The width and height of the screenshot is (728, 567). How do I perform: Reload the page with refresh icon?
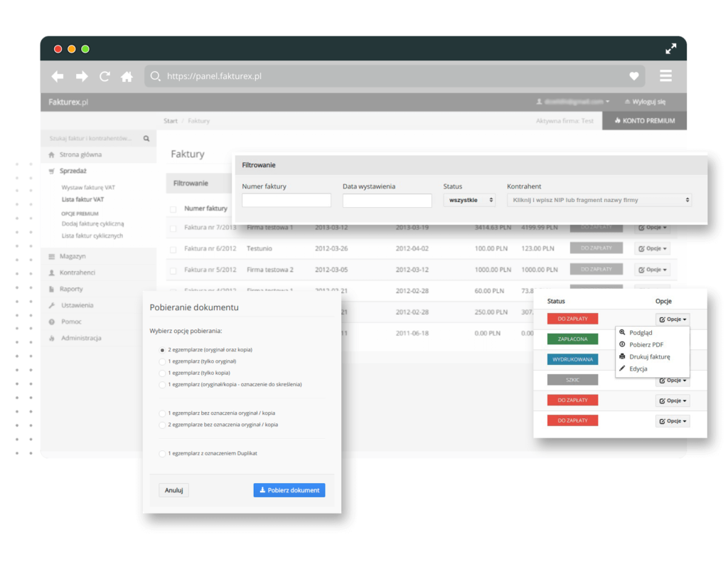click(x=105, y=76)
